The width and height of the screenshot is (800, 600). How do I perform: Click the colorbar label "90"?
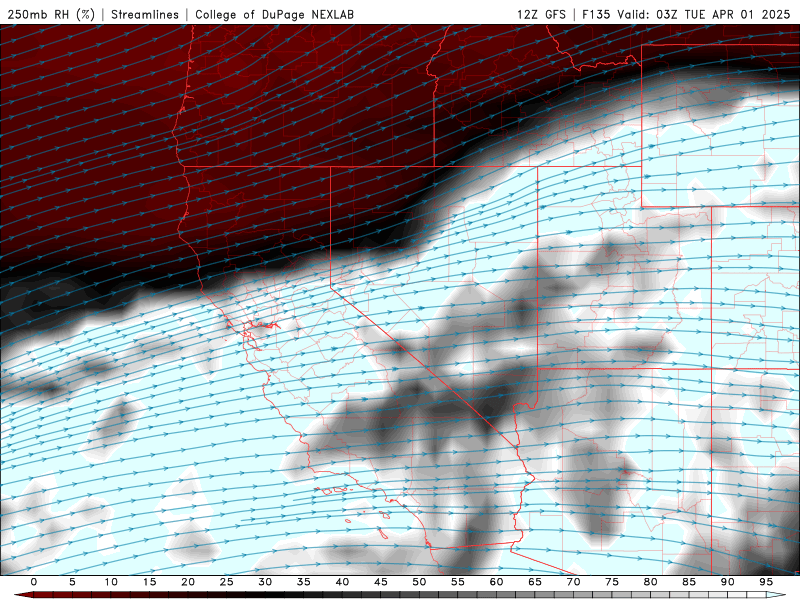point(728,582)
